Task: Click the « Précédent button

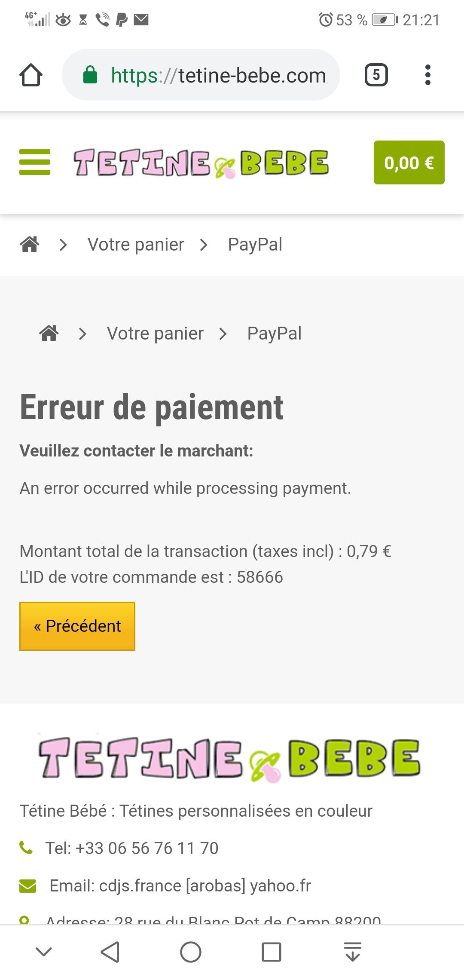Action: point(77,626)
